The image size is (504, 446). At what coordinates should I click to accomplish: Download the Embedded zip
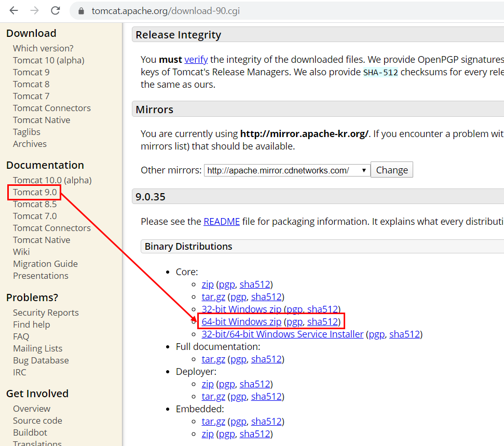pos(208,434)
